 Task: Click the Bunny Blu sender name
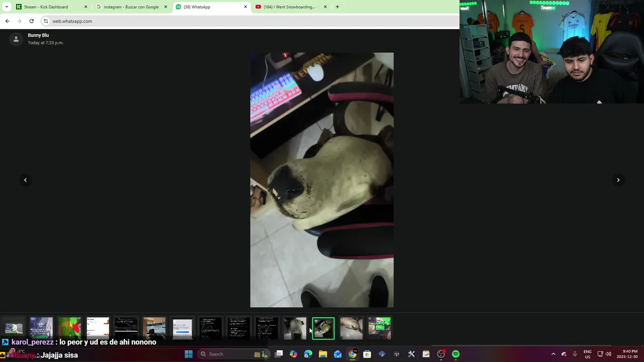coord(38,35)
